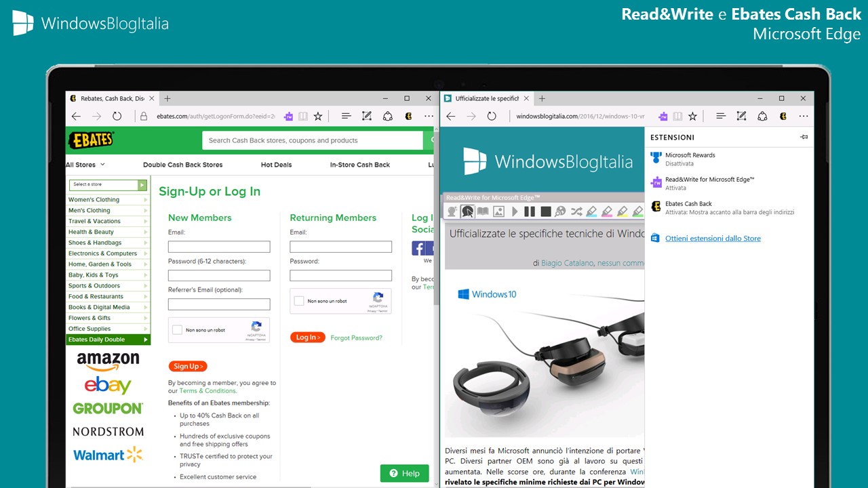868x488 pixels.
Task: Go back in the WindowsBlogItalia window
Action: click(x=451, y=116)
